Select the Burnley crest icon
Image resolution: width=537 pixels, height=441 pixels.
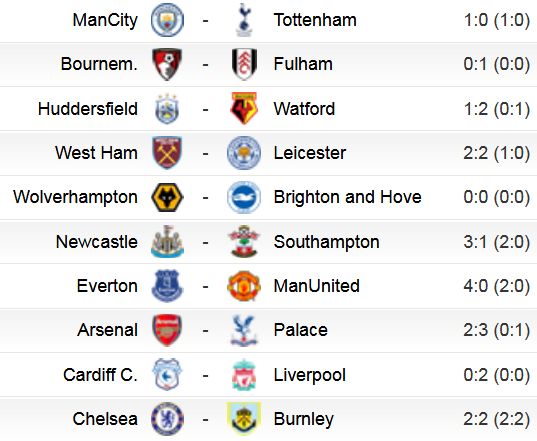244,419
